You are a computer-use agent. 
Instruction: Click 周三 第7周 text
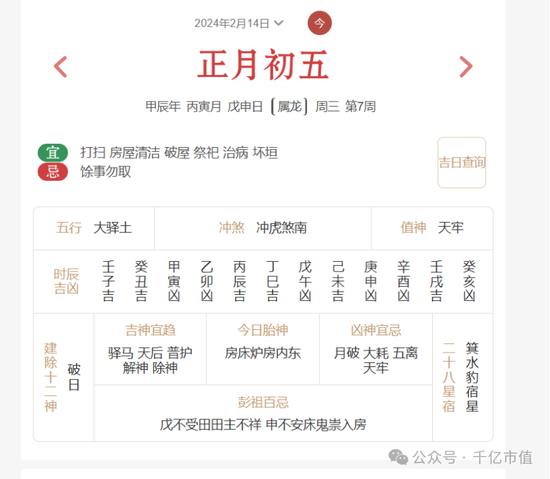(345, 106)
